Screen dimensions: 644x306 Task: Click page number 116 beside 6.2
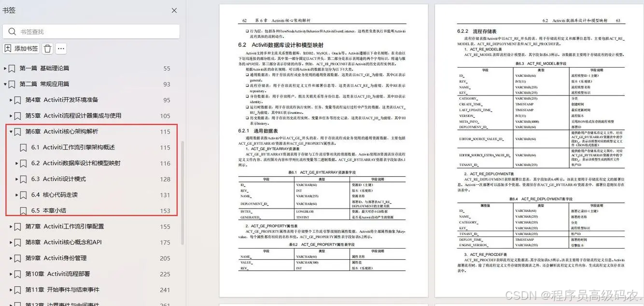pyautogui.click(x=165, y=163)
